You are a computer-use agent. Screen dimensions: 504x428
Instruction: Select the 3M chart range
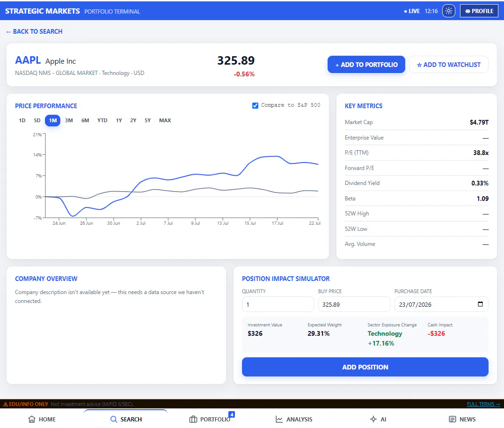pos(69,120)
